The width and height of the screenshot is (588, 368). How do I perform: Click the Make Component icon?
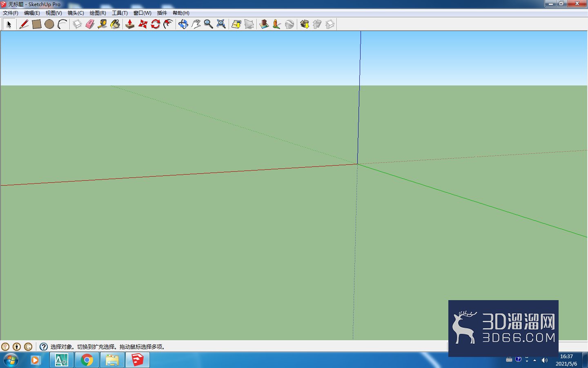point(77,24)
